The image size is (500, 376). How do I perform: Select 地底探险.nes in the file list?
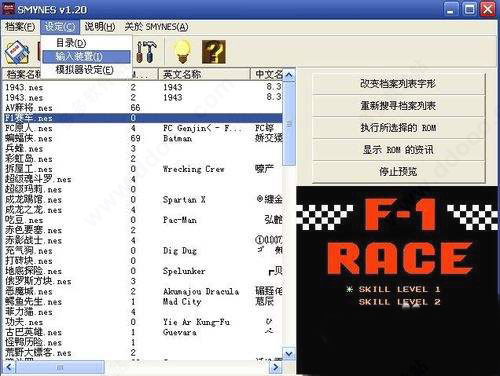33,271
